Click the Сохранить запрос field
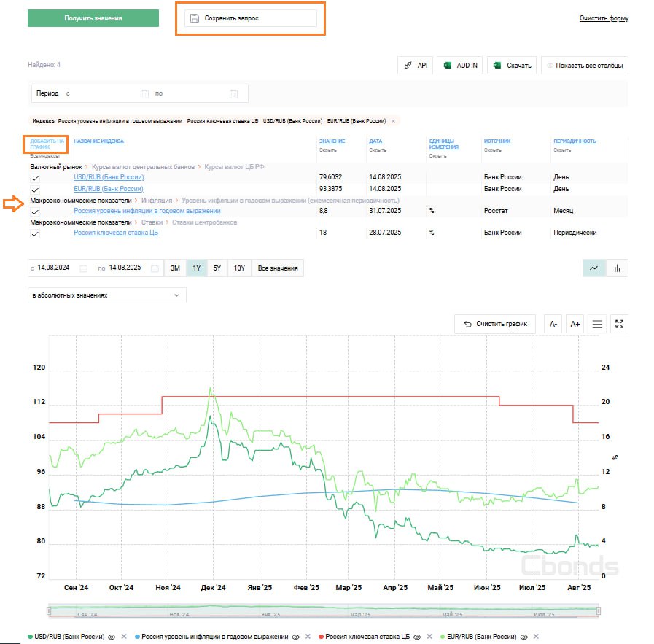Viewport: 654px width, 644px height. pos(250,18)
